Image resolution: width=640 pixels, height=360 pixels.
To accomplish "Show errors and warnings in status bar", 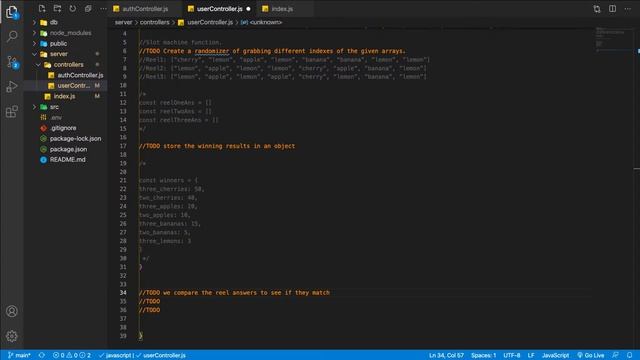I will (x=72, y=355).
